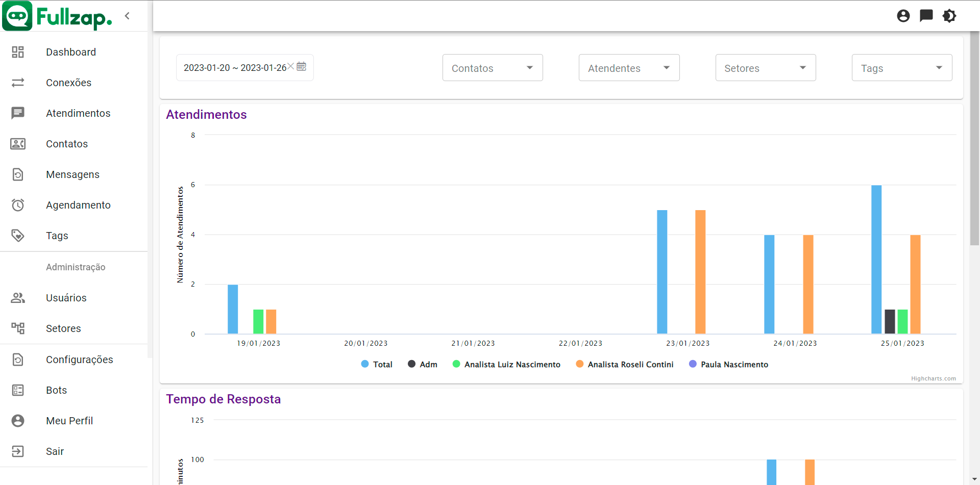Viewport: 980px width, 485px height.
Task: Click the Fullzap logo icon
Action: click(17, 16)
